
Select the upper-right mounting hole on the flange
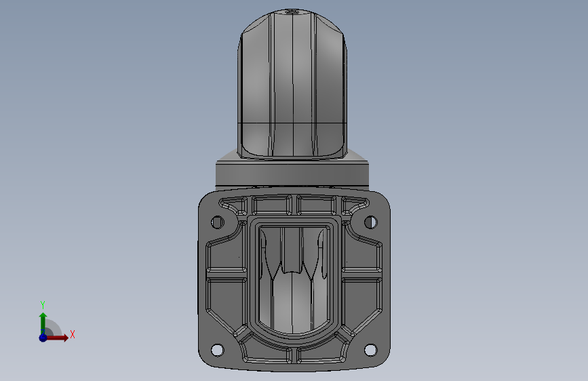[x=371, y=222]
